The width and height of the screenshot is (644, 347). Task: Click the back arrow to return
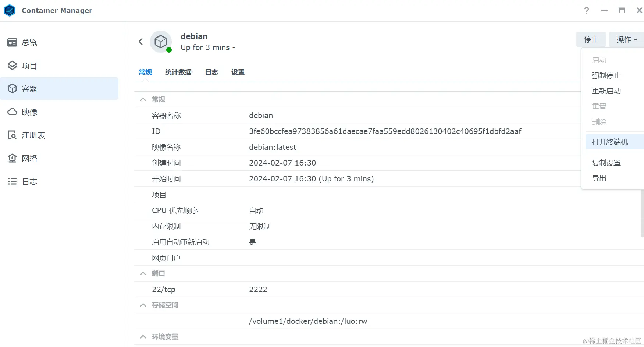pos(140,42)
